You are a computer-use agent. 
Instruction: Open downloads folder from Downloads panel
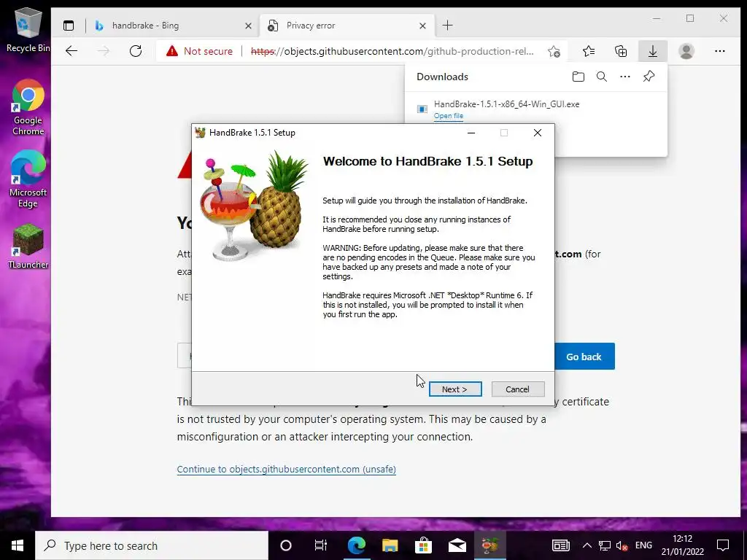[578, 77]
